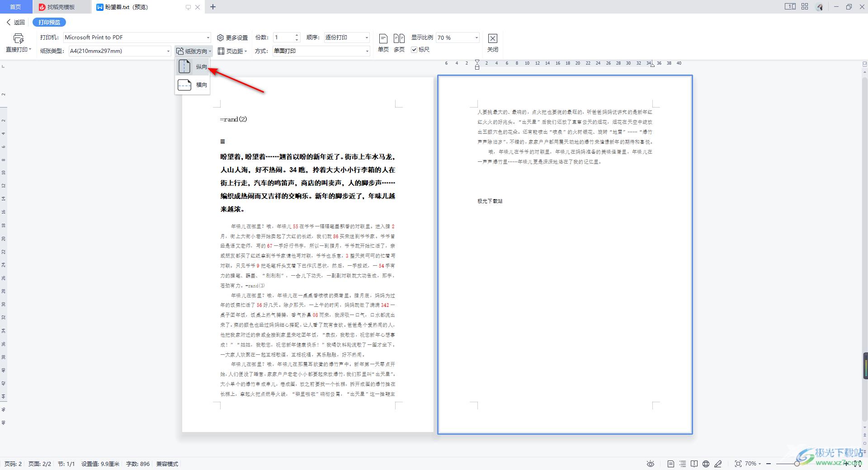The image size is (868, 470).
Task: Switch to 多页 multi page view
Action: pyautogui.click(x=399, y=43)
